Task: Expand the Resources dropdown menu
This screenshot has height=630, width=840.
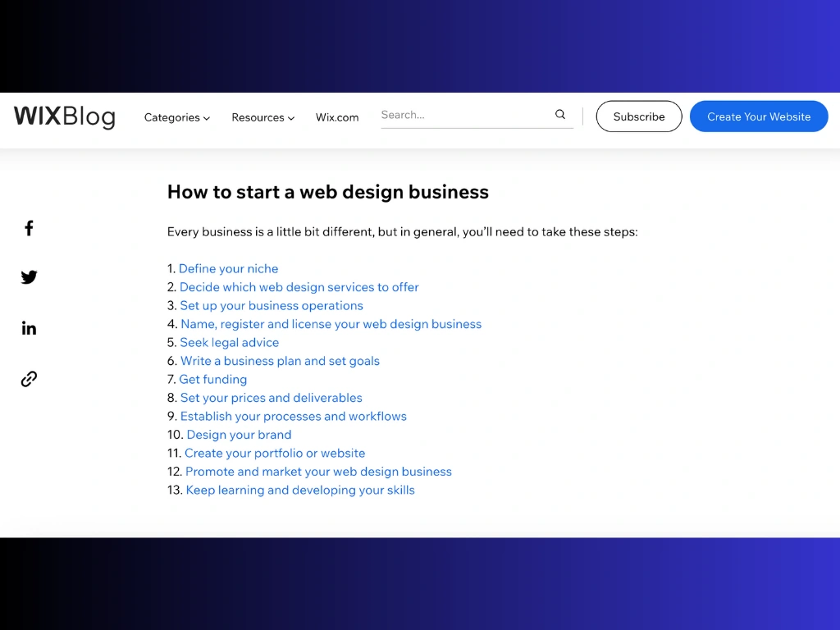Action: pos(263,117)
